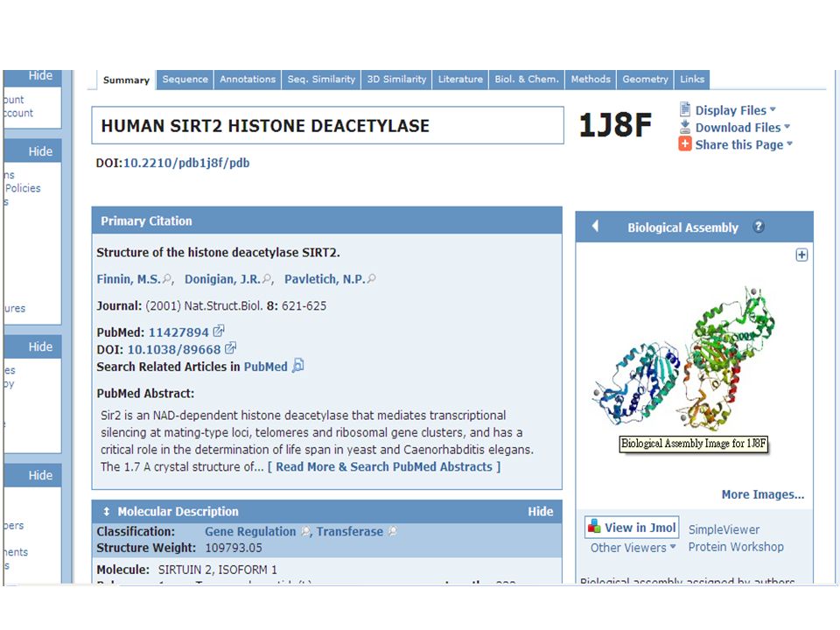Click the Download Files arrow icon
The image size is (840, 630).
[x=684, y=127]
